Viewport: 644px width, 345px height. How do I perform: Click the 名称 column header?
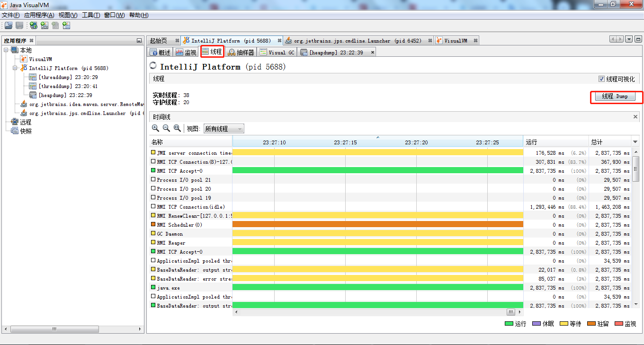(190, 142)
